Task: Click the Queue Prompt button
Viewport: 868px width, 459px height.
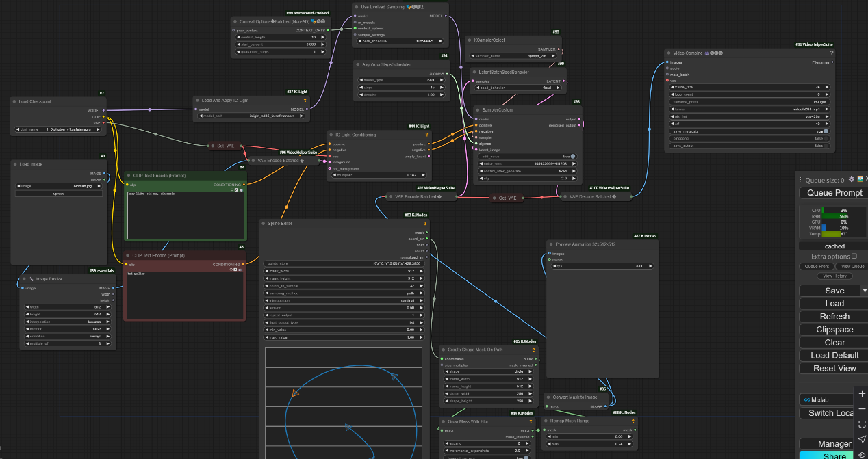Action: click(834, 193)
